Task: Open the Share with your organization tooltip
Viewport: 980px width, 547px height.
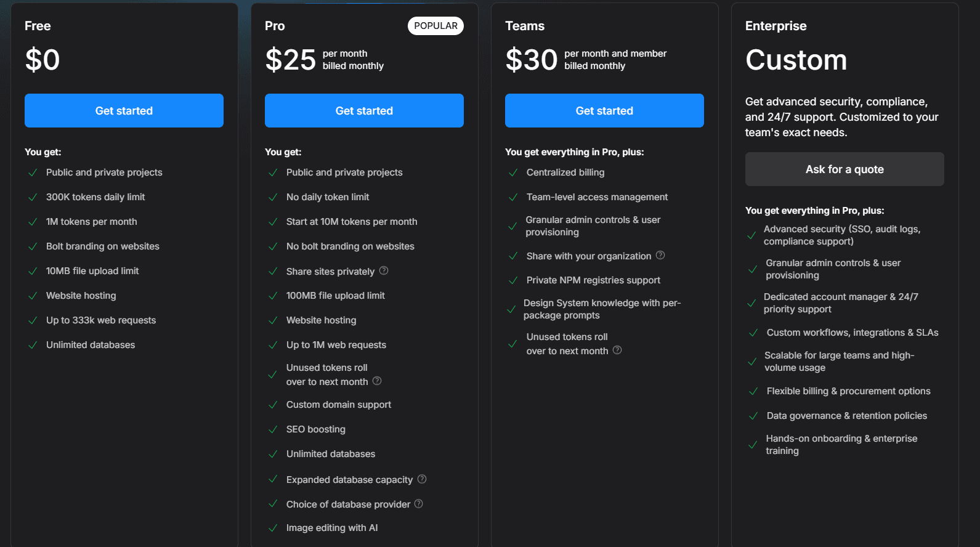Action: coord(660,256)
